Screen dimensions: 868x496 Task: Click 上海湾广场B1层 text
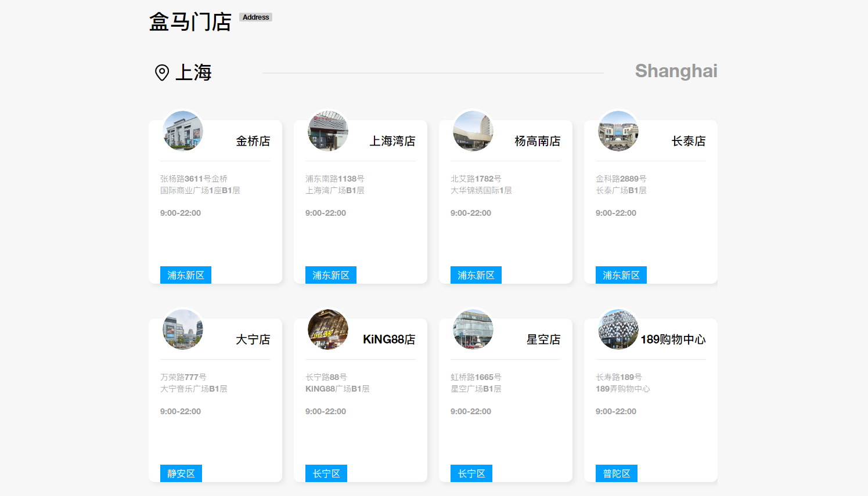[335, 190]
